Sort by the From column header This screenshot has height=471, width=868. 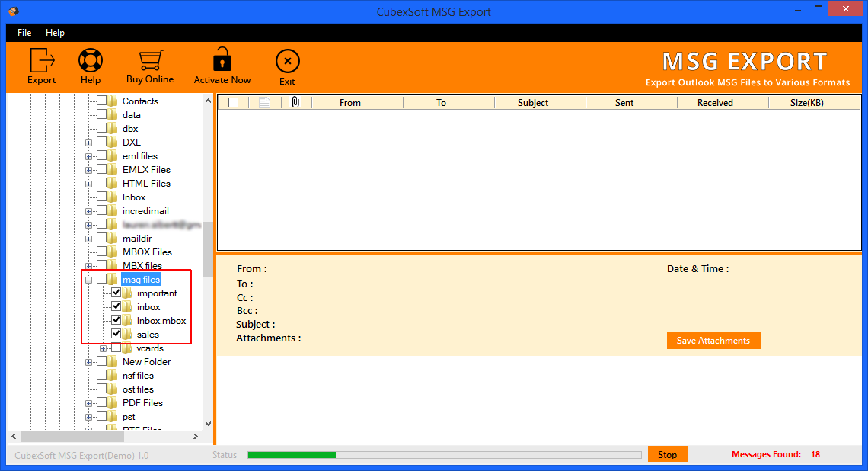349,103
